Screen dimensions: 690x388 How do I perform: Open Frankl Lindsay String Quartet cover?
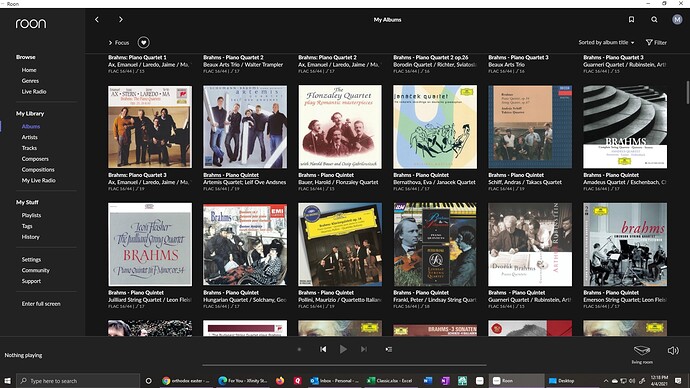435,244
